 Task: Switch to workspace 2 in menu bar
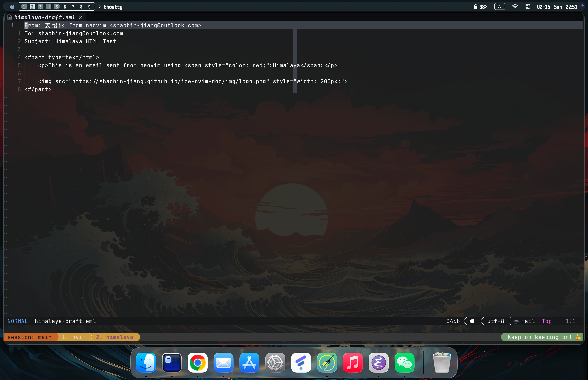click(32, 7)
